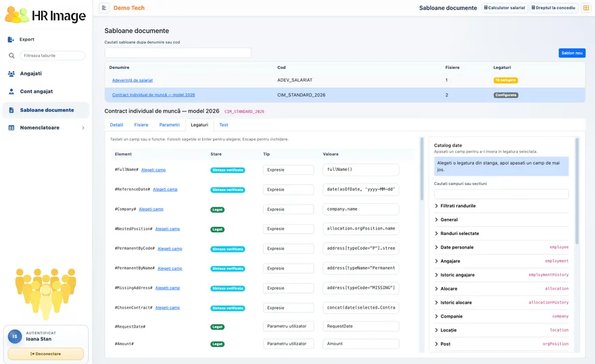Image resolution: width=595 pixels, height=364 pixels.
Task: Click the fullName() value field
Action: 361,170
